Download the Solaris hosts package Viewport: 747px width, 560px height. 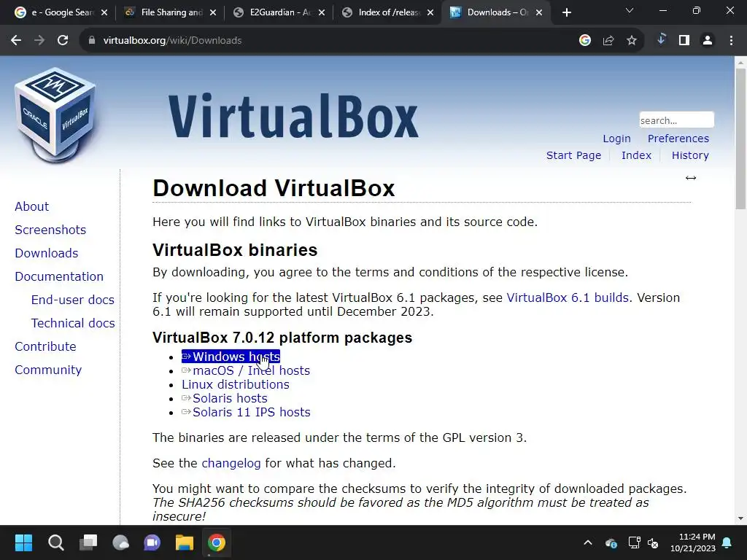pyautogui.click(x=225, y=398)
